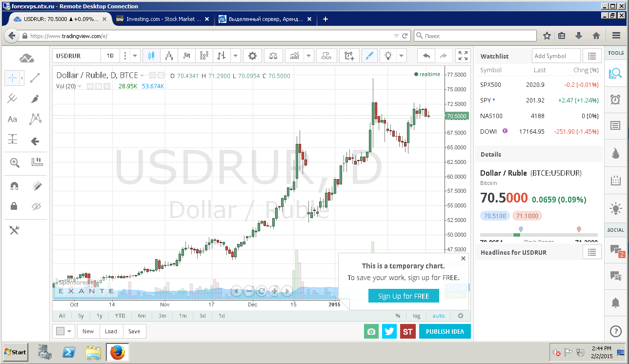Viewport: 629px width, 364px height.
Task: Choose the Point & Figure chart style
Action: coord(203,56)
